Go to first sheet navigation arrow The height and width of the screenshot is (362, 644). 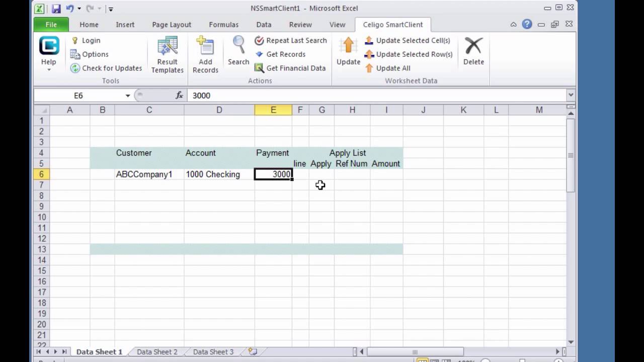pos(39,352)
